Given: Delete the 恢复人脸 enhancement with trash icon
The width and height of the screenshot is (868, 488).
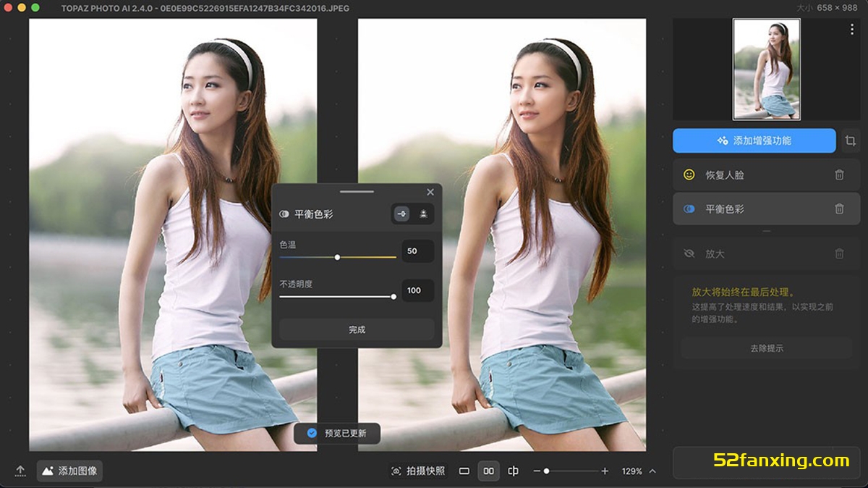Looking at the screenshot, I should pos(839,174).
